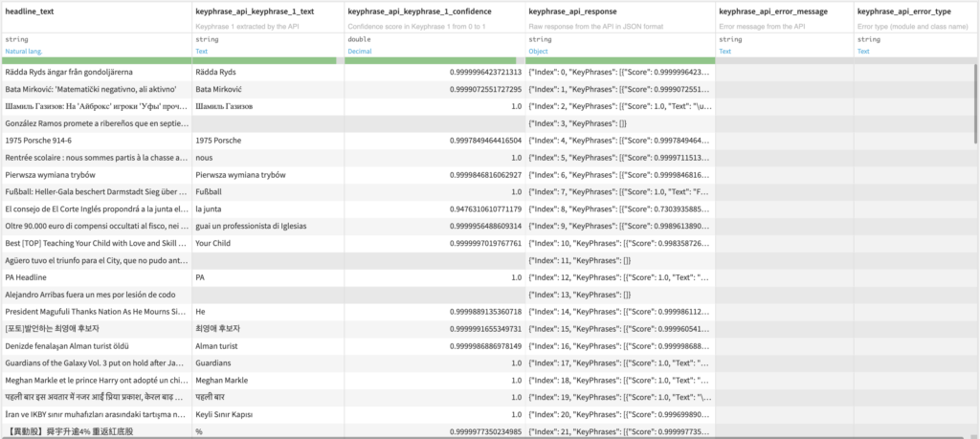The image size is (980, 439).
Task: Select the confidence value 0.9999846816062927
Action: point(434,175)
